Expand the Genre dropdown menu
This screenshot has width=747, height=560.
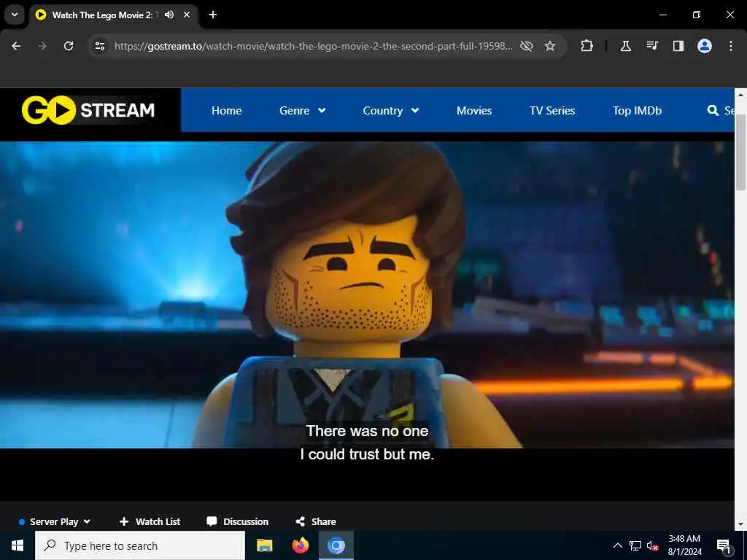(303, 111)
